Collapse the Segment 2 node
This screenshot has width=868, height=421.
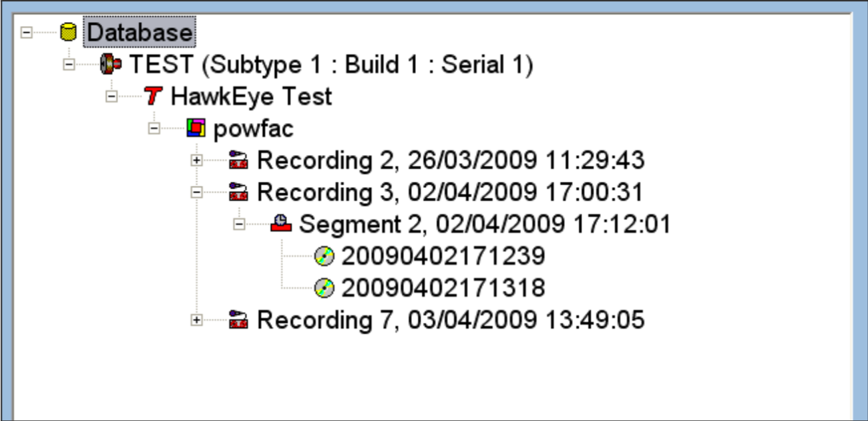[238, 224]
